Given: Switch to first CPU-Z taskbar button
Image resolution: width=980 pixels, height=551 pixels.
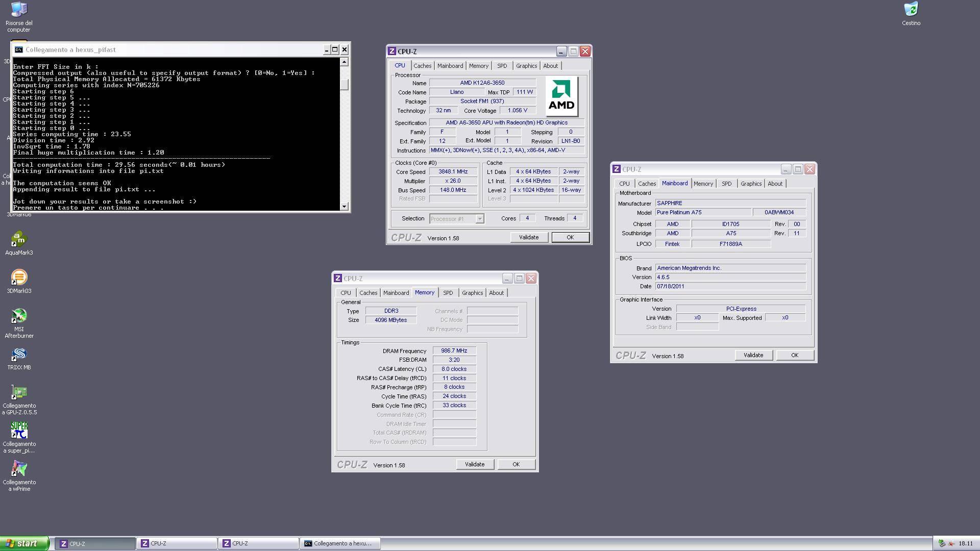Looking at the screenshot, I should click(94, 543).
